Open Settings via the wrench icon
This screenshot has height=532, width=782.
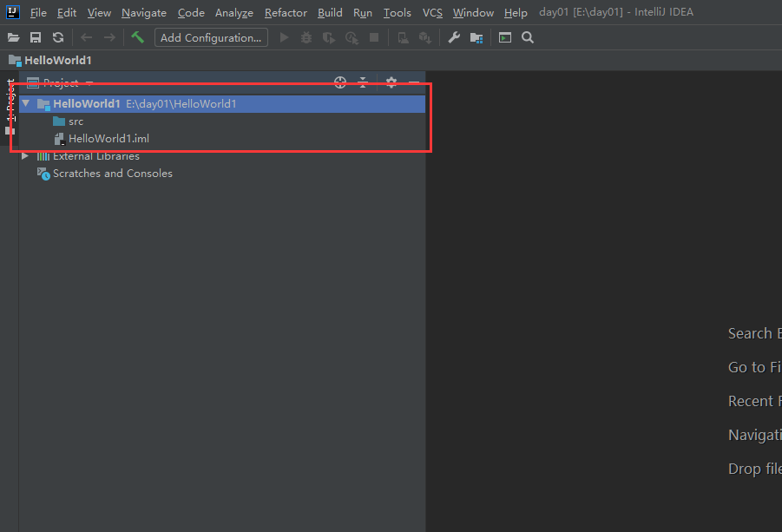(x=454, y=37)
